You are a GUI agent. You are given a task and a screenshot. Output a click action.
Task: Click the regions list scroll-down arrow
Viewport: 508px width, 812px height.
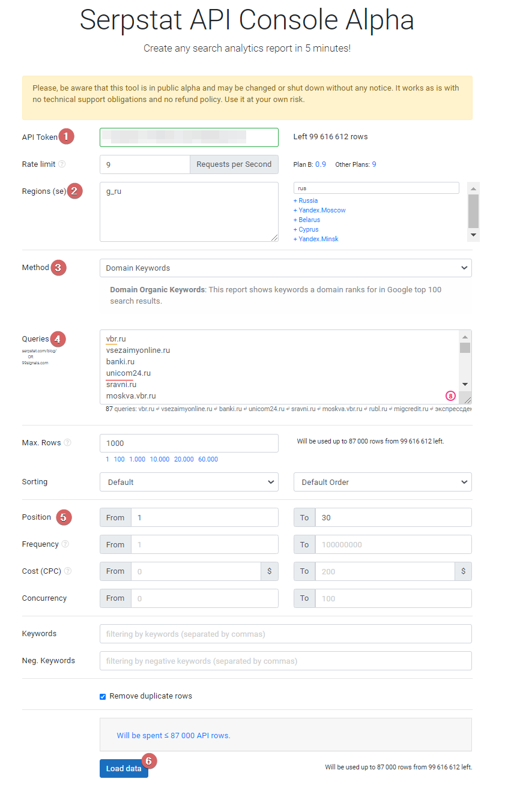[474, 235]
